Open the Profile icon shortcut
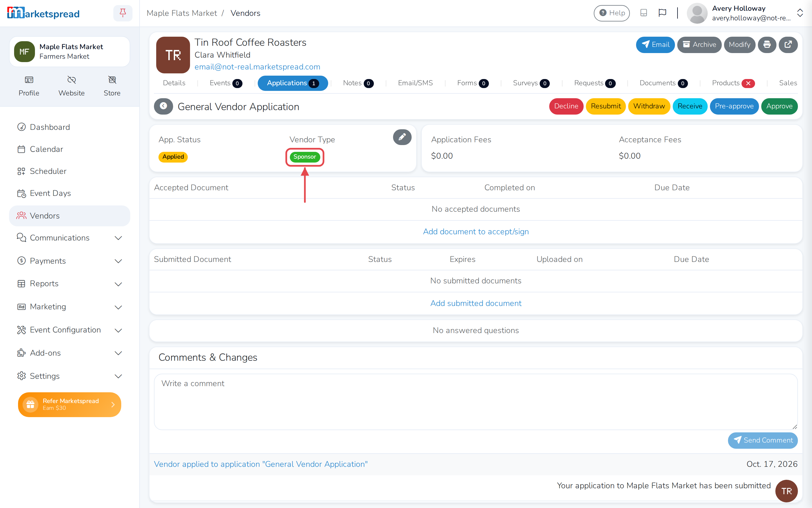 pyautogui.click(x=29, y=86)
